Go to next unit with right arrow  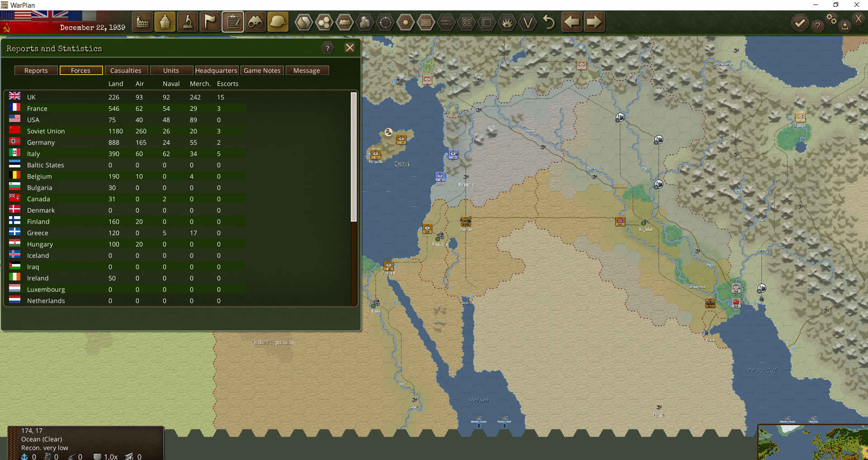coord(594,22)
